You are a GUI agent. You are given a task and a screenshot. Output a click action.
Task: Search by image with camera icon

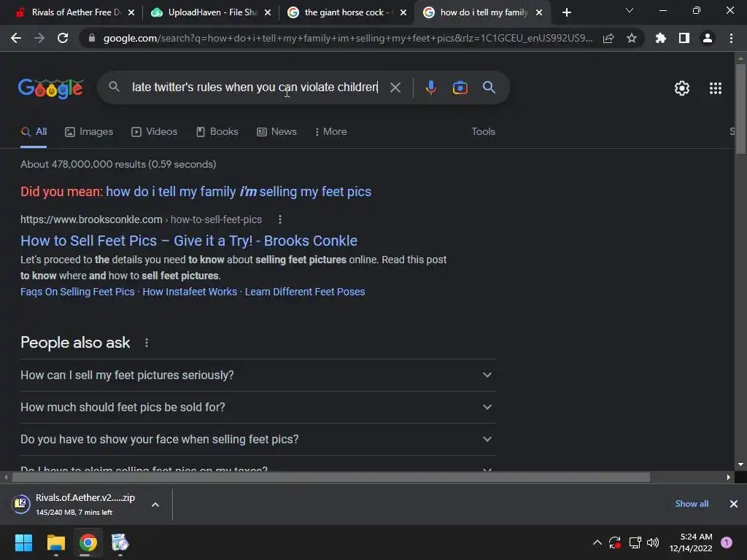460,87
